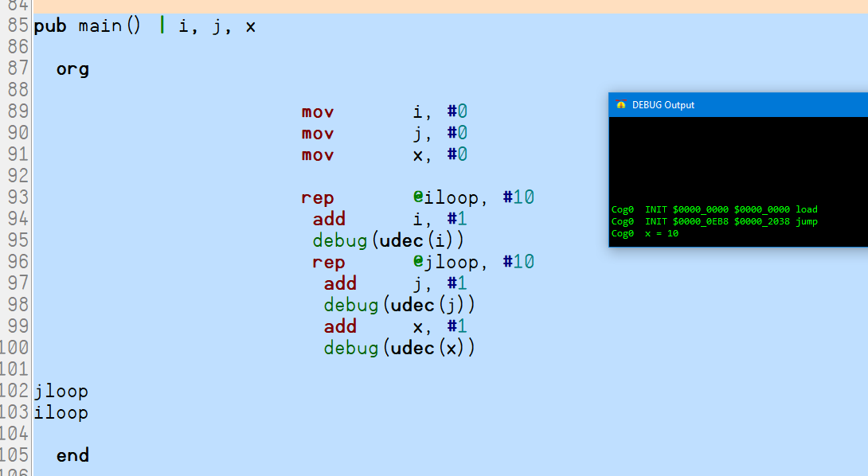Place cursor in the debug(udec(i)) statement

tap(388, 240)
